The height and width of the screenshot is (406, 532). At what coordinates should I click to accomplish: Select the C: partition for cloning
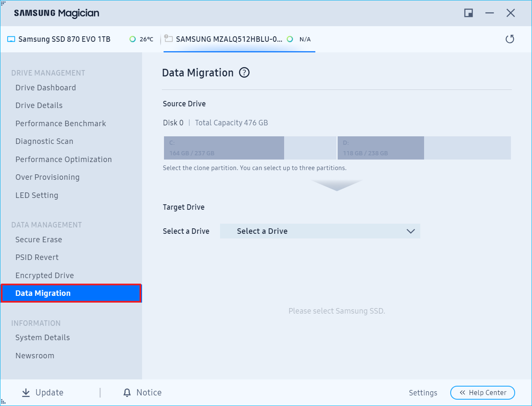[223, 148]
